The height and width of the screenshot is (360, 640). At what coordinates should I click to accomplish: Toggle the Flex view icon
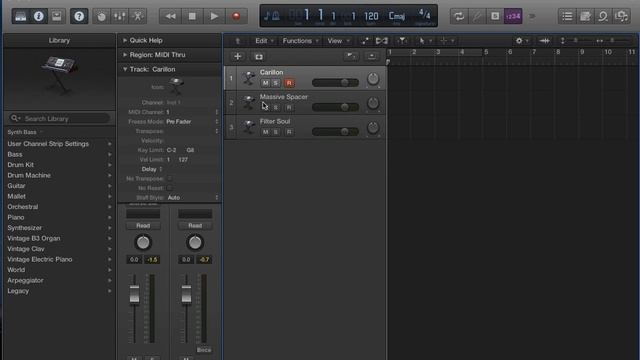coord(382,41)
